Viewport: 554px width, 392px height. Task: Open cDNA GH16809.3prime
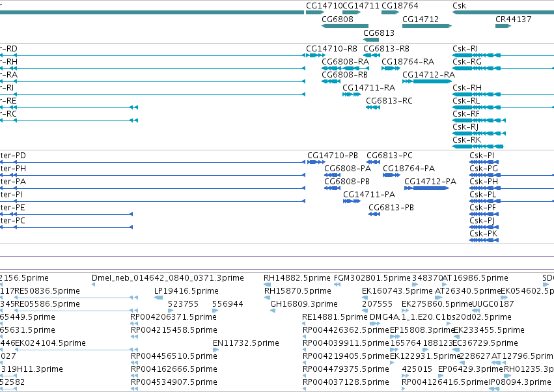[304, 304]
